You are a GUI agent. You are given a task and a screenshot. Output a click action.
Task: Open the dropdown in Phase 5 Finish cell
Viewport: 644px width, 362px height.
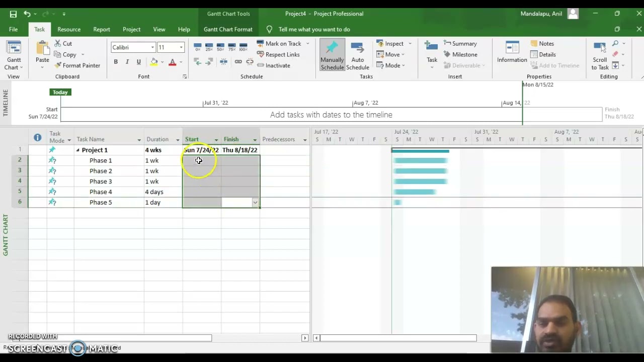pos(255,203)
